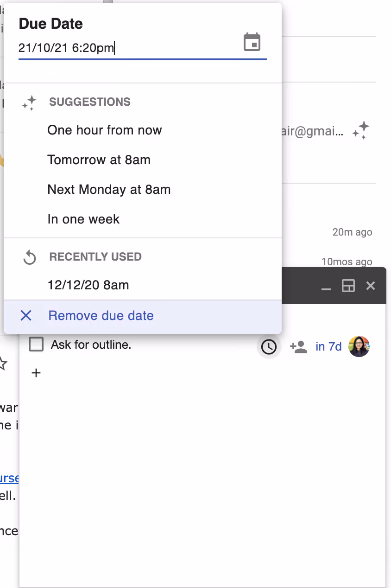The height and width of the screenshot is (588, 391).
Task: Check the Ask for outline checkbox
Action: tap(36, 345)
